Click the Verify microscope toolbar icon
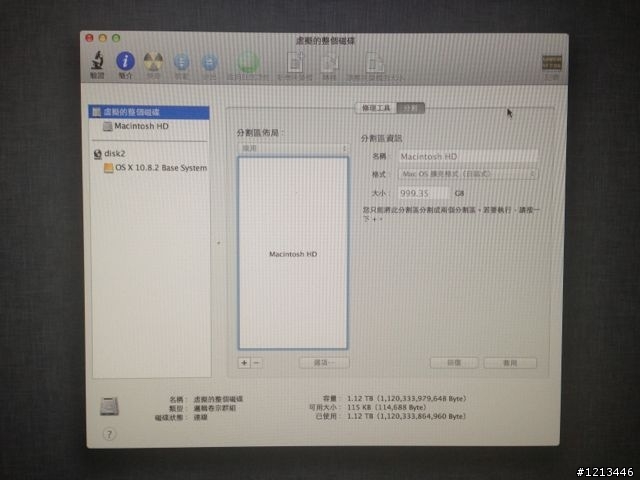 (97, 61)
